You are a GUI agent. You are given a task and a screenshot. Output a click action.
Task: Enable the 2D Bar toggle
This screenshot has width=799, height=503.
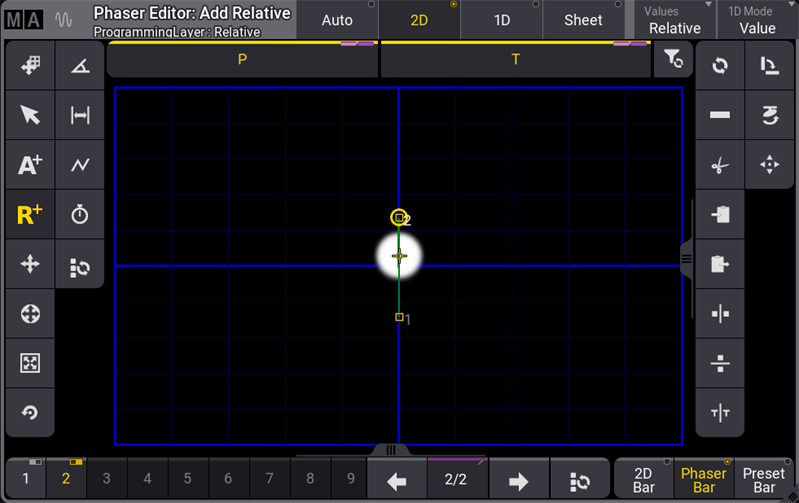[x=644, y=480]
